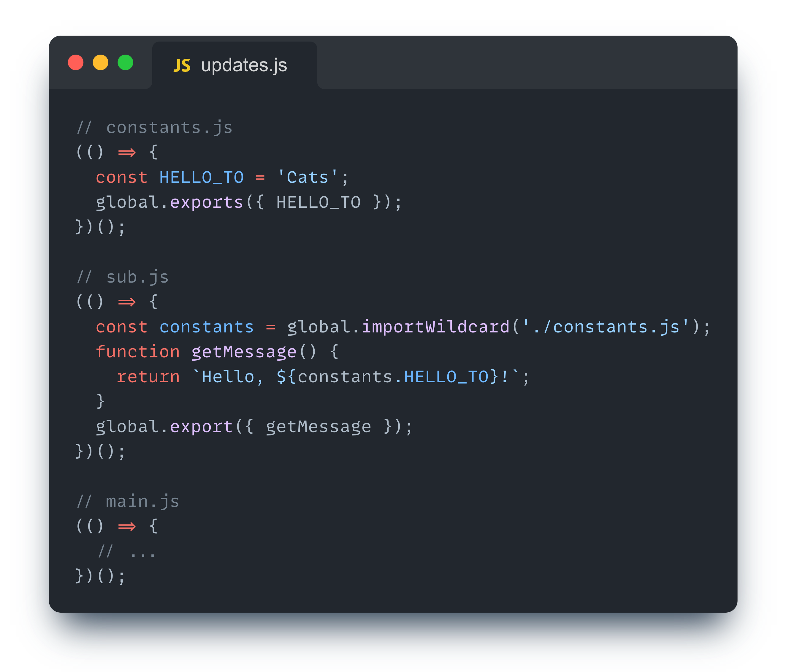Click the getMessage function name definition
The image size is (786, 672).
[243, 352]
